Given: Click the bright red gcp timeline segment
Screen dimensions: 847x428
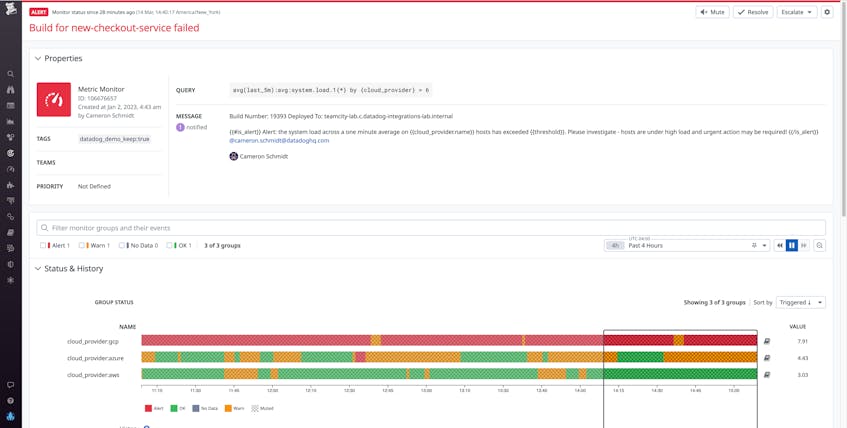Looking at the screenshot, I should [x=638, y=340].
